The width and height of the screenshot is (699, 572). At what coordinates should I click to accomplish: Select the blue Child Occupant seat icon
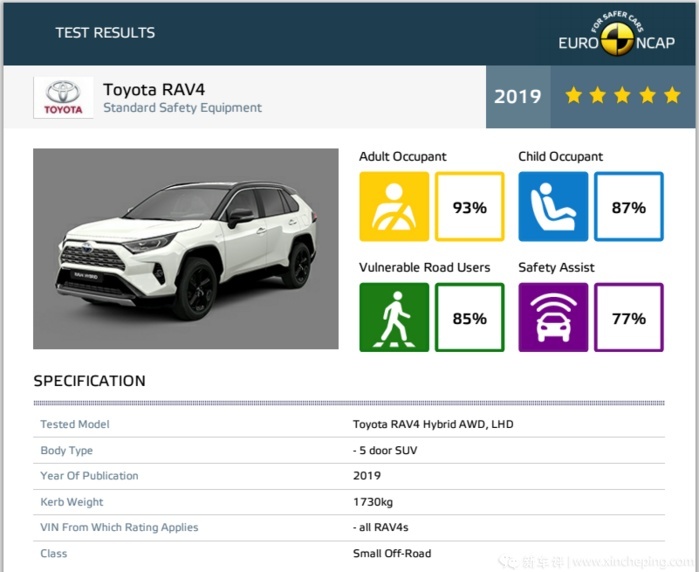point(553,206)
